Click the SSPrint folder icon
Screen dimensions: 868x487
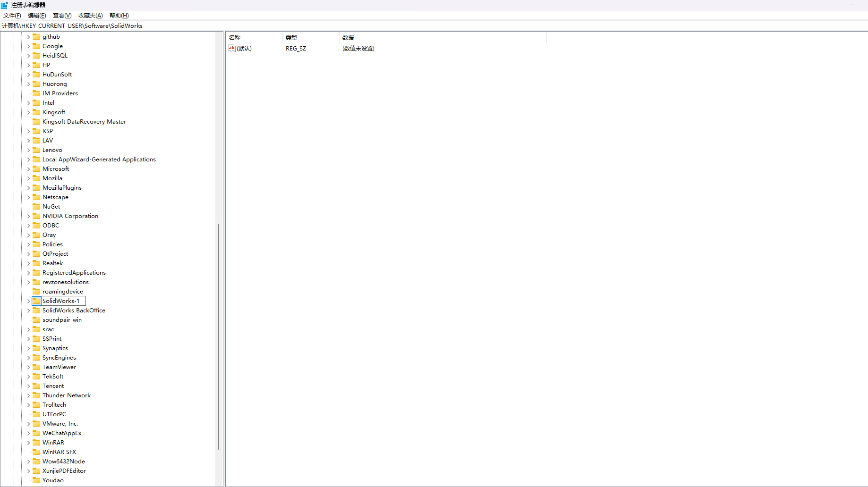pos(36,338)
